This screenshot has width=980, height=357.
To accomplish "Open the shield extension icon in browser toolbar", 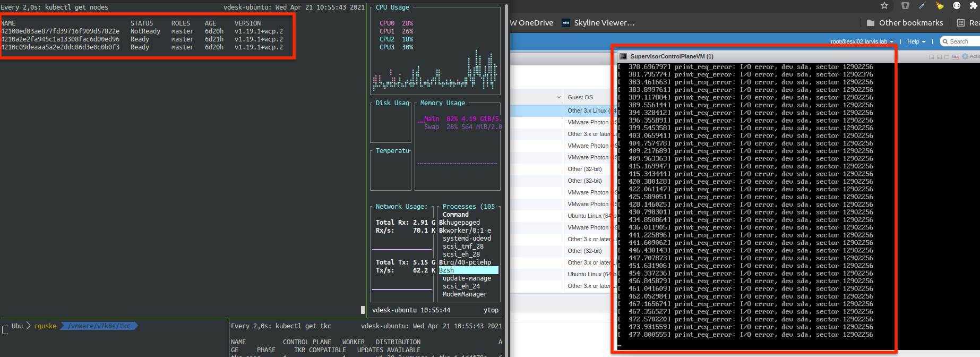I will [x=905, y=5].
